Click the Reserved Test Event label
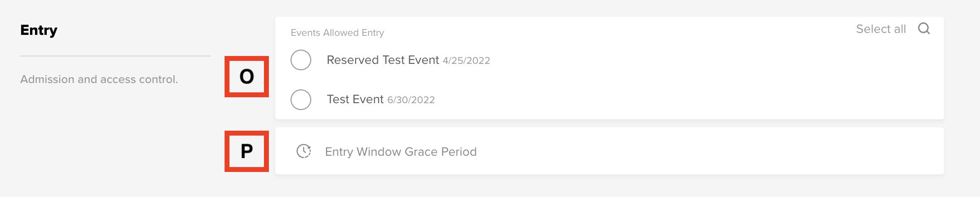The width and height of the screenshot is (980, 197). tap(383, 60)
